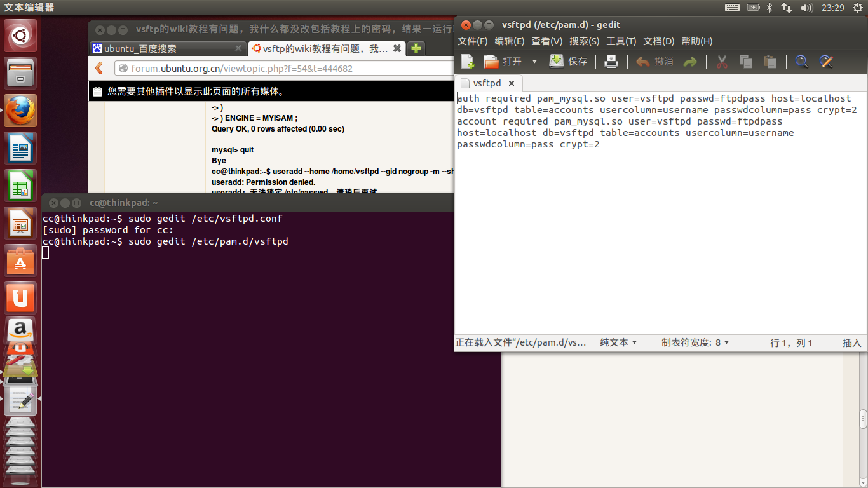868x488 pixels.
Task: Close the vsftpd tab in gedit
Action: pyautogui.click(x=512, y=83)
